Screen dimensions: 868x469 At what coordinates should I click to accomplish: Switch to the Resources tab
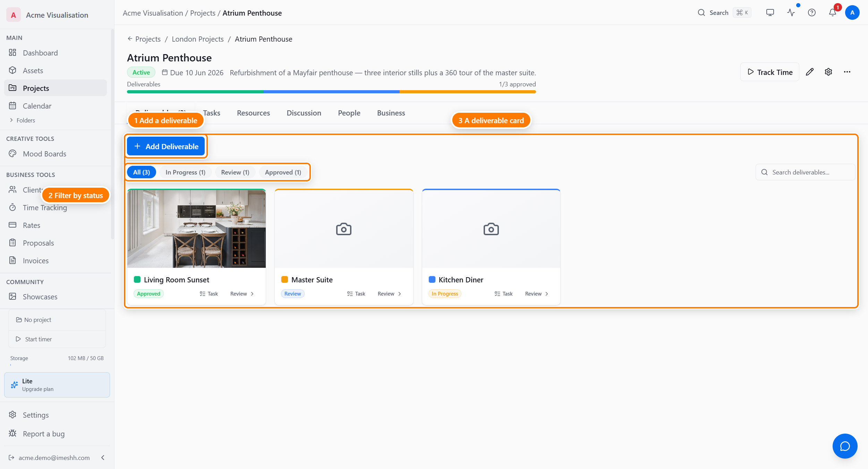253,113
